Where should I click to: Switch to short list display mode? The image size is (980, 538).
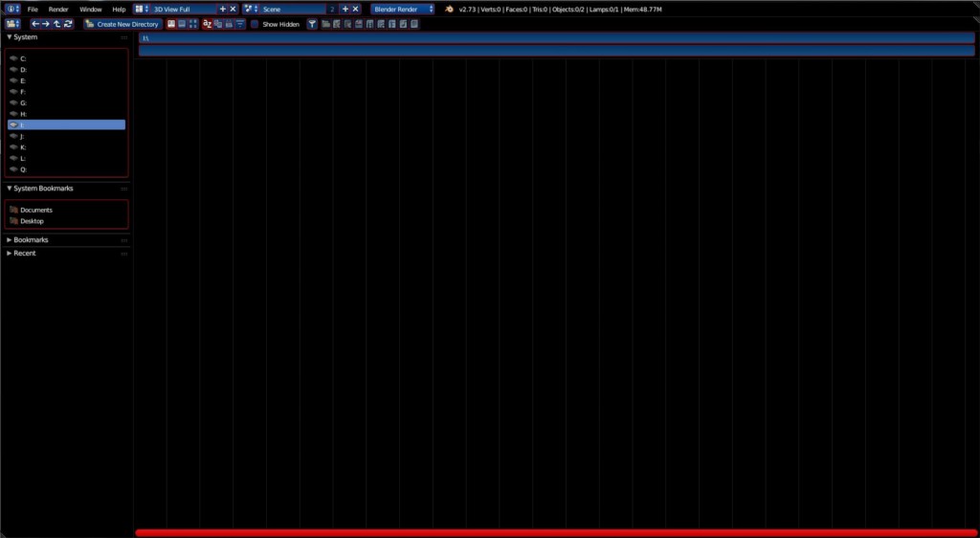point(171,24)
